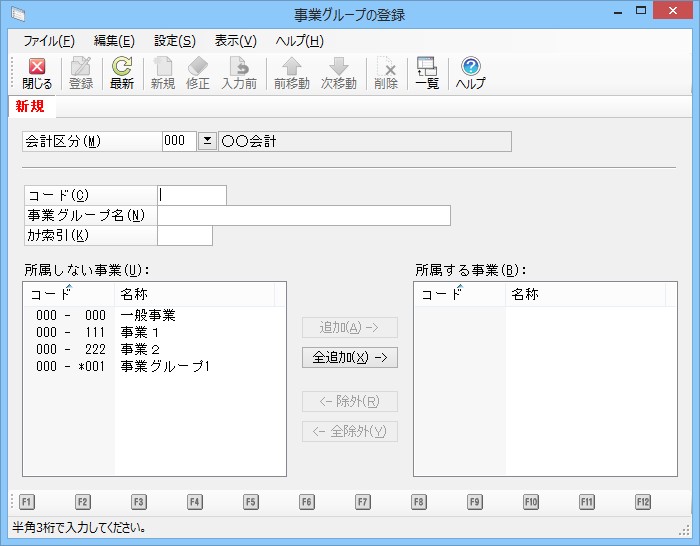
Task: Open the 設定(S) menu
Action: click(x=174, y=41)
